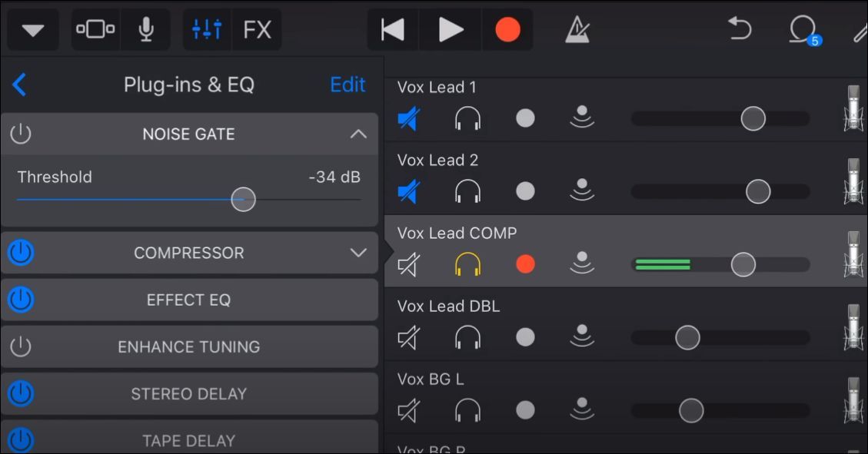Image resolution: width=868 pixels, height=454 pixels.
Task: Open the track controls mixer icon
Action: coord(207,29)
